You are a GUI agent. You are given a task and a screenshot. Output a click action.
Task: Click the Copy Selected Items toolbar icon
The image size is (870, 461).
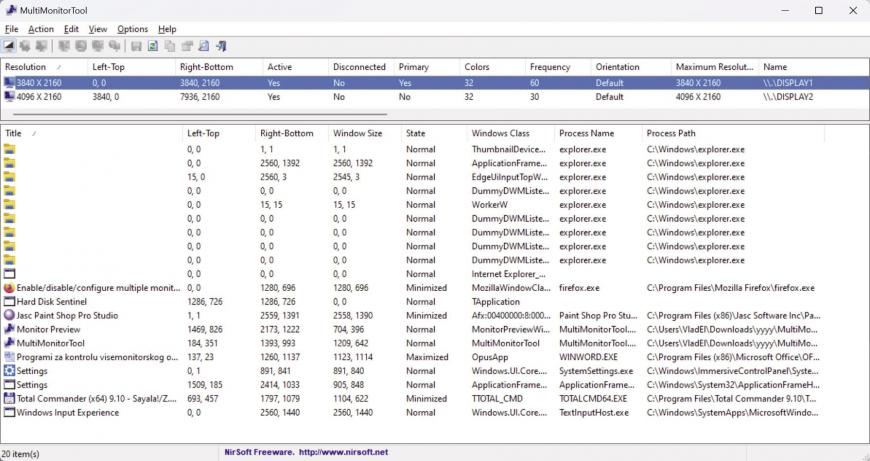pos(170,46)
